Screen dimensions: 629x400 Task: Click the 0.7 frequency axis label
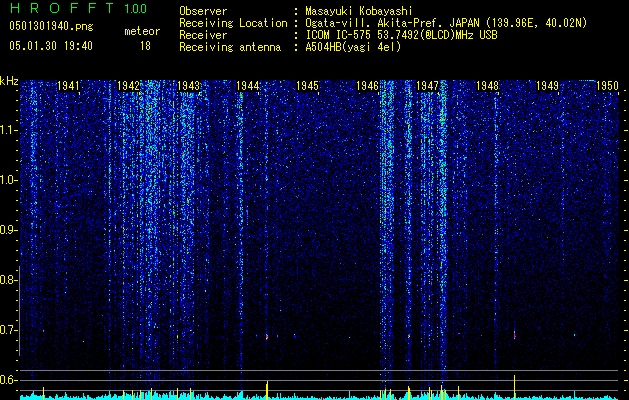(9, 330)
